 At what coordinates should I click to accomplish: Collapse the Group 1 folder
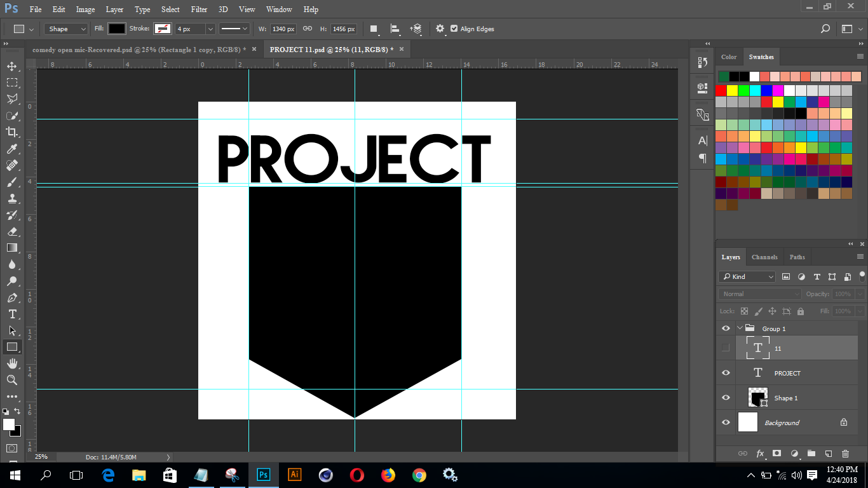tap(740, 329)
